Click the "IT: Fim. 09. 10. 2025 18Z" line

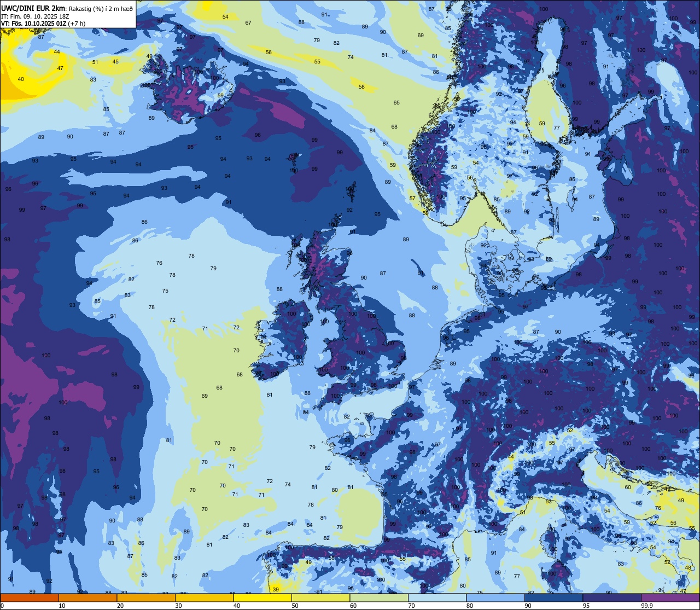(35, 16)
